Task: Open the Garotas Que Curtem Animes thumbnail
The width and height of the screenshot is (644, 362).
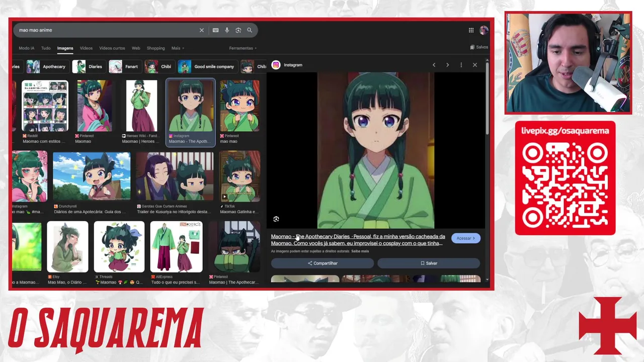Action: click(x=175, y=176)
